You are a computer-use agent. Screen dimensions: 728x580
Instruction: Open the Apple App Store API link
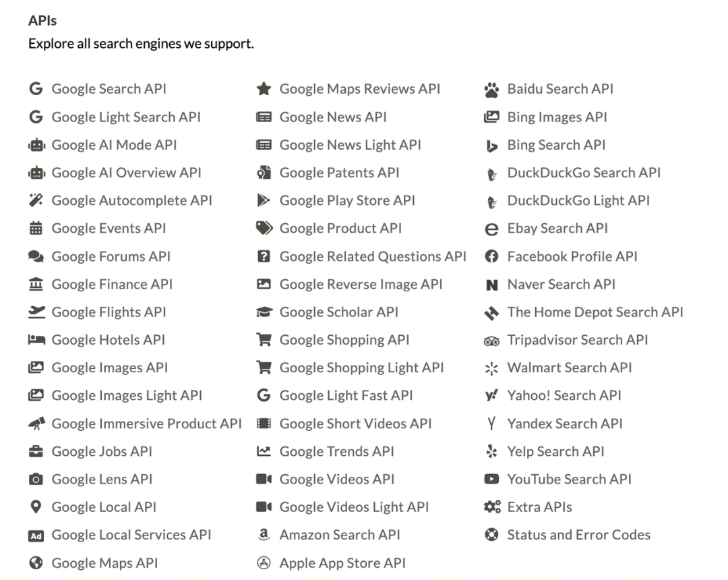pos(342,563)
